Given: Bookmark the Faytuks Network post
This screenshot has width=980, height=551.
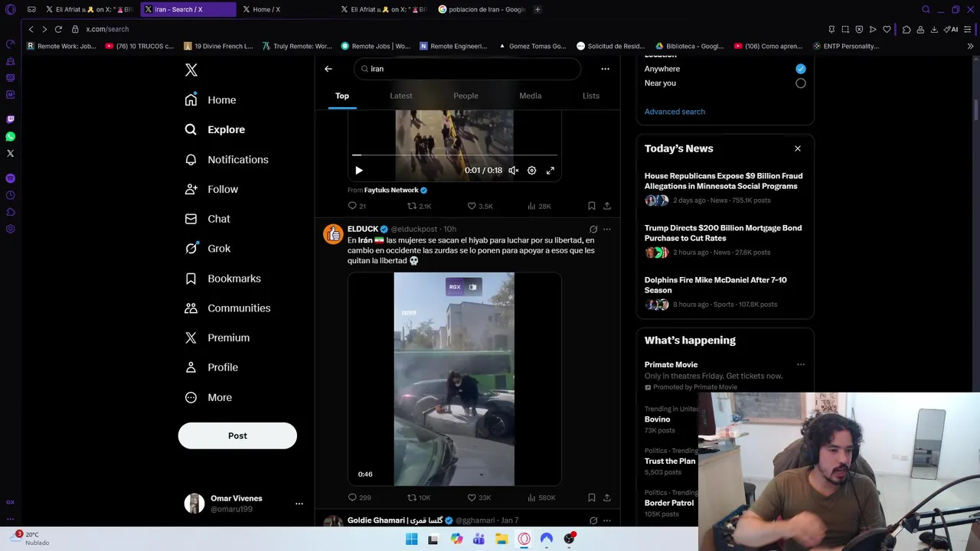Looking at the screenshot, I should click(x=592, y=206).
